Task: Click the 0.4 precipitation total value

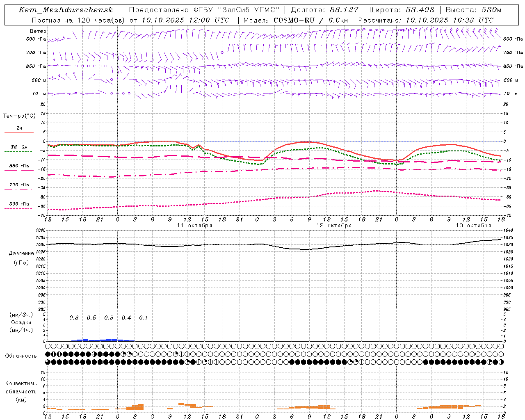Action: click(x=126, y=317)
